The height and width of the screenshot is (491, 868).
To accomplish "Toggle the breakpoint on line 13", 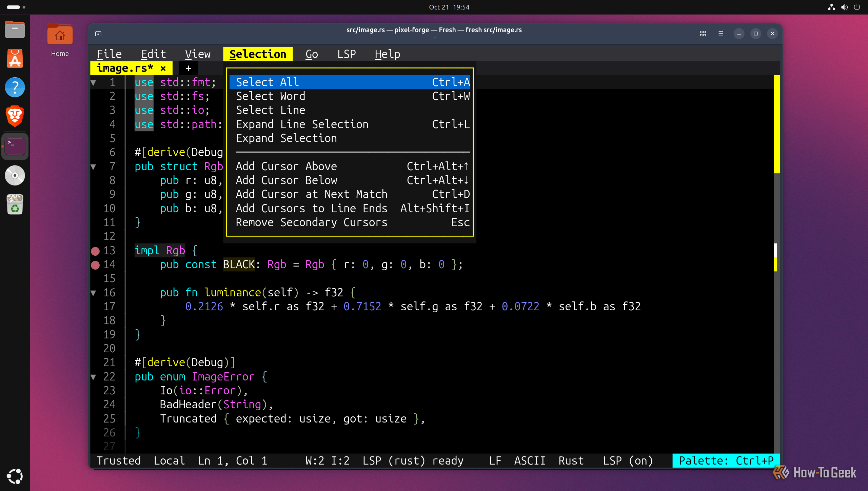I will [x=95, y=251].
